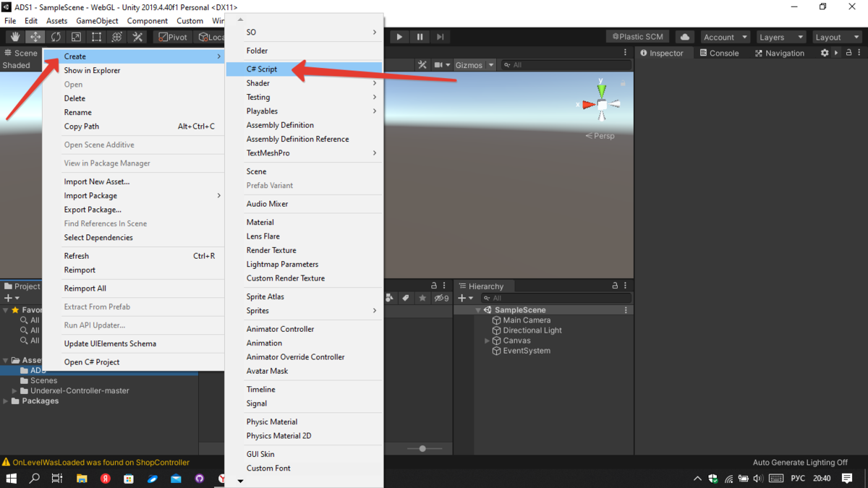Click Show in Explorer

[134, 70]
